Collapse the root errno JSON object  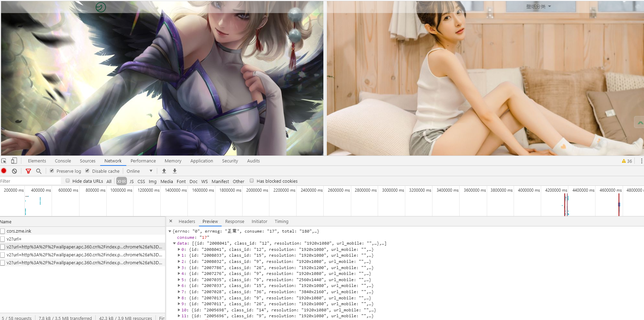(170, 231)
